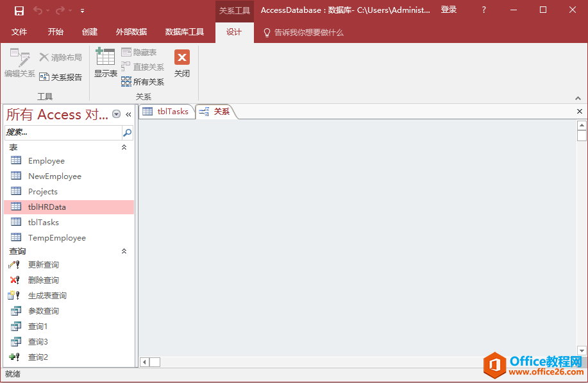Click 登录 sign-in link
Viewport: 588px width, 383px height.
click(x=449, y=10)
